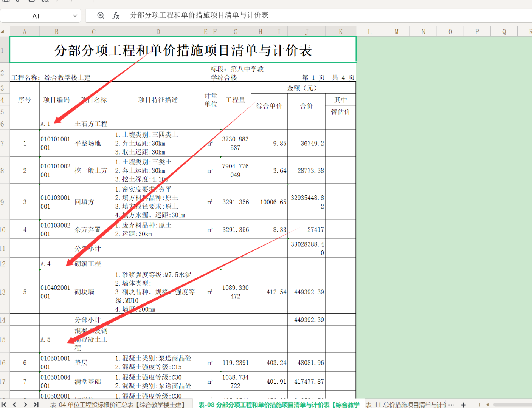The width and height of the screenshot is (532, 408).
Task: Click the 工程量 header cell
Action: coord(235,100)
